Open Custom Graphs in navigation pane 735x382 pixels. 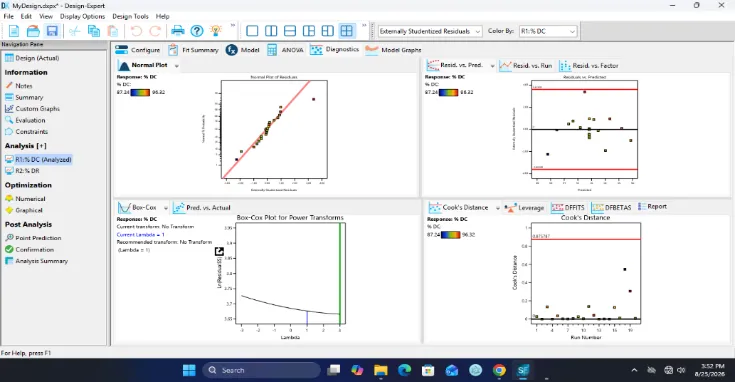click(32, 109)
